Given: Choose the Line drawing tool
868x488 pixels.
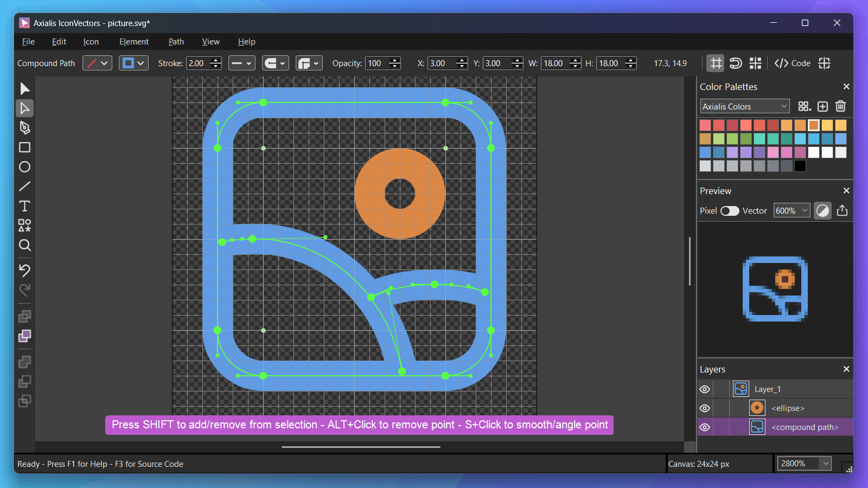Looking at the screenshot, I should [24, 186].
